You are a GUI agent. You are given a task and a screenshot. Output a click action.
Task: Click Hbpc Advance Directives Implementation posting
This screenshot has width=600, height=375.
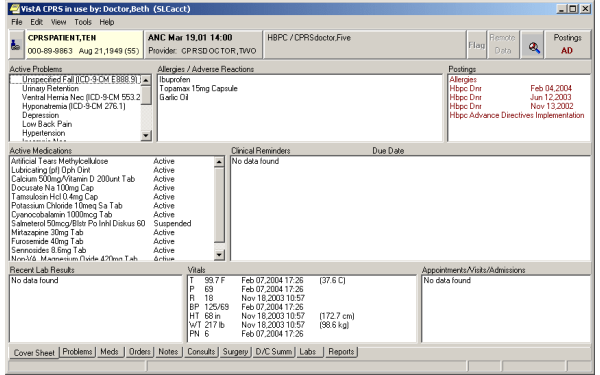coord(517,115)
